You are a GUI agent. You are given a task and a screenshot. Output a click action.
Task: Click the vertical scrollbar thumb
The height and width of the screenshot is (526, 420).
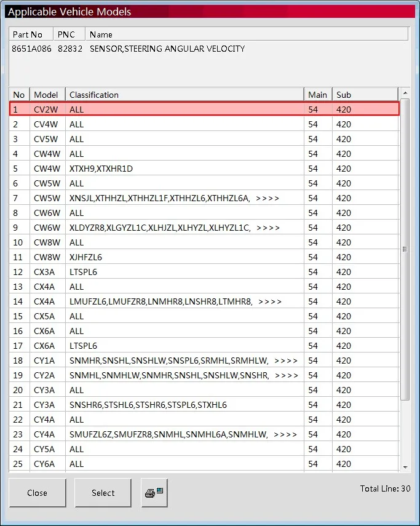coord(405,249)
